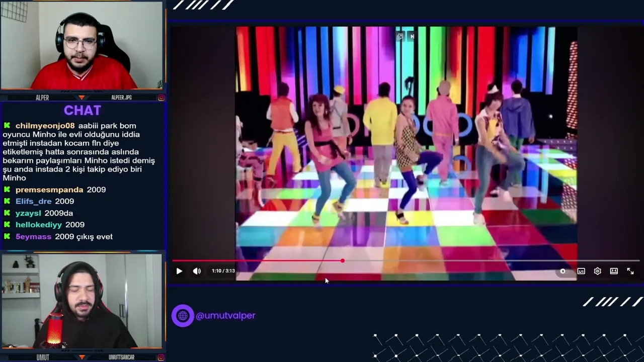
Task: Click the red progress bar scrubber handle
Action: [x=343, y=260]
